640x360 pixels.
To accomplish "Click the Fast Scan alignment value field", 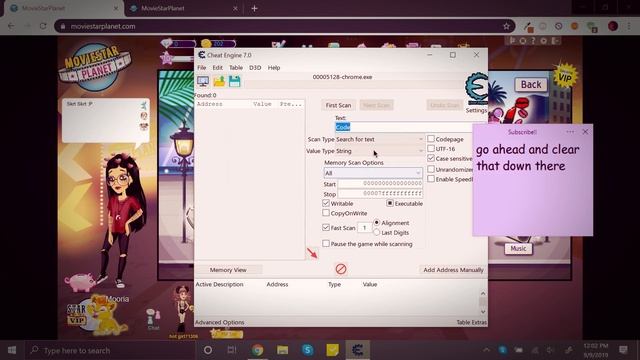I will pyautogui.click(x=364, y=228).
